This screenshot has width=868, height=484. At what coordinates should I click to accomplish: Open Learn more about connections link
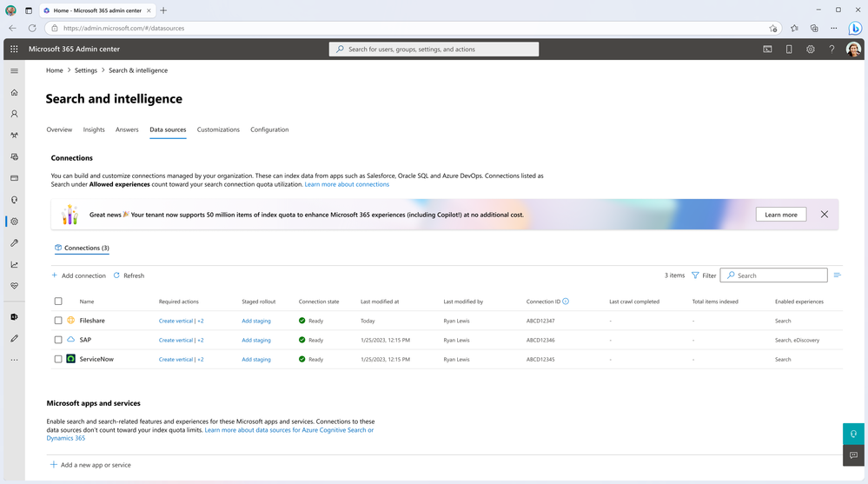[x=347, y=184]
